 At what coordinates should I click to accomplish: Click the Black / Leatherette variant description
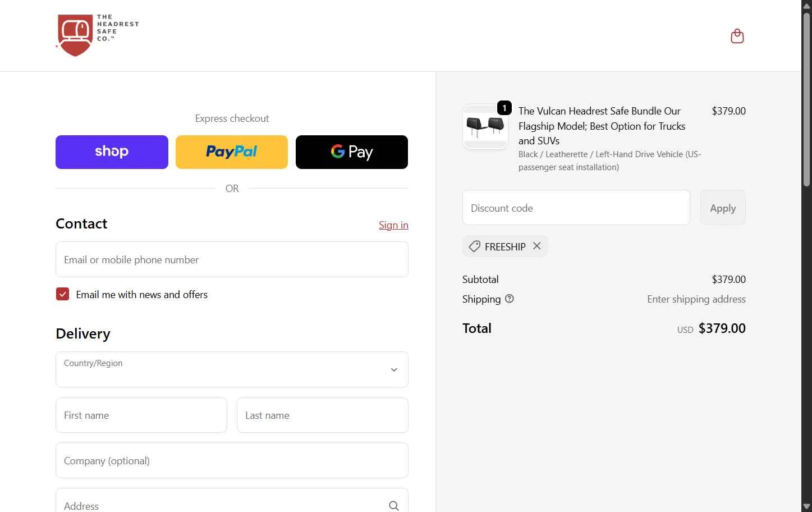point(610,161)
